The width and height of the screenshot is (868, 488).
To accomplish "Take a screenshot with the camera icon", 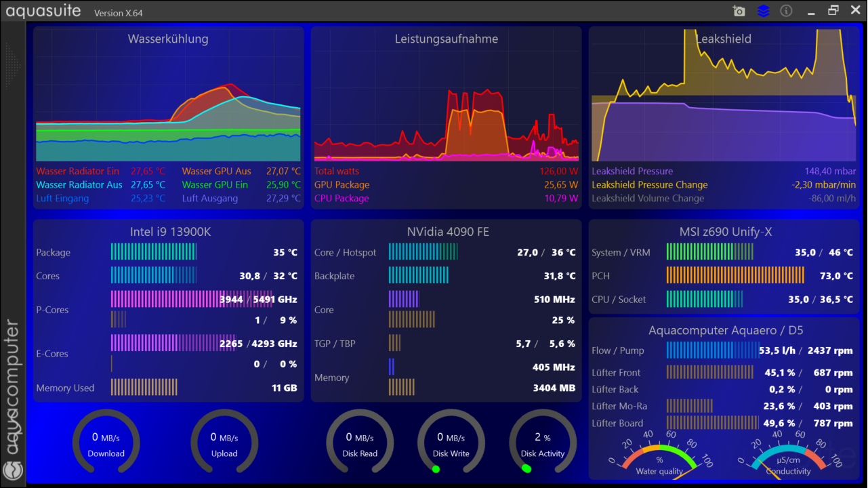I will pos(739,11).
